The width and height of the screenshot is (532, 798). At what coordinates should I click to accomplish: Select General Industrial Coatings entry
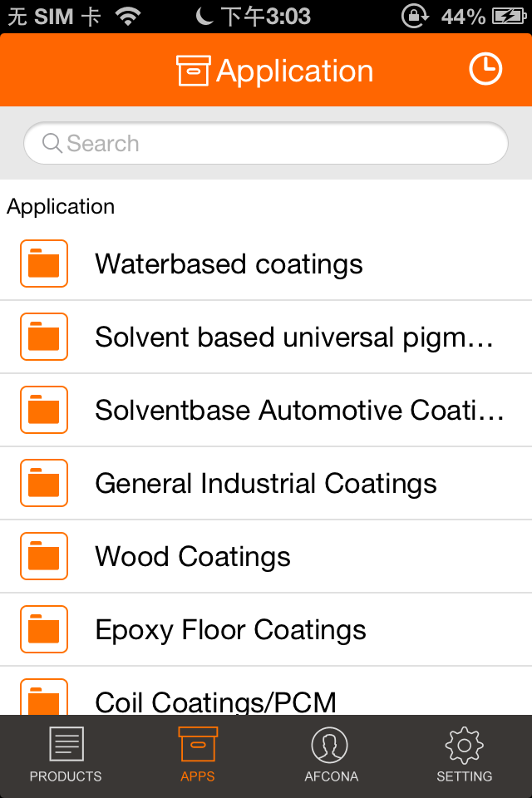coord(266,483)
